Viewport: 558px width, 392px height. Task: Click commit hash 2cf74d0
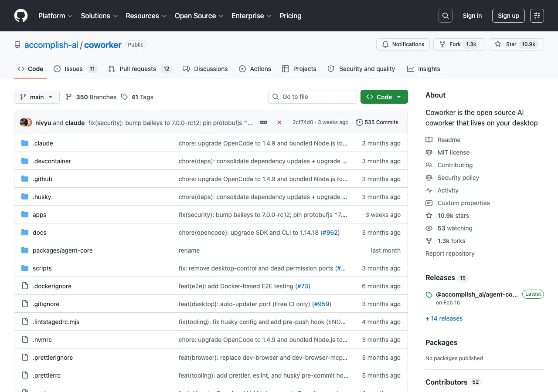(303, 122)
